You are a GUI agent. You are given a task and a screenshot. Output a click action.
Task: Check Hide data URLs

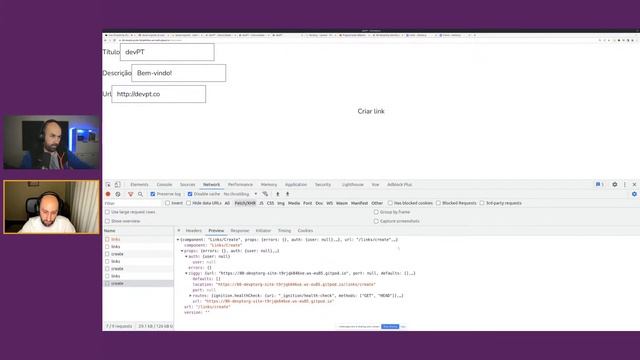click(x=188, y=203)
